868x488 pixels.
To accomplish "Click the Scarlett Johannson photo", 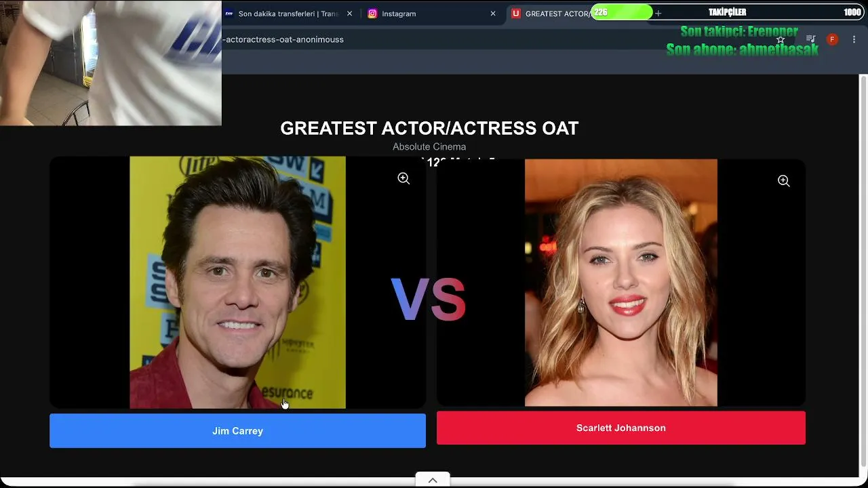I will (621, 283).
